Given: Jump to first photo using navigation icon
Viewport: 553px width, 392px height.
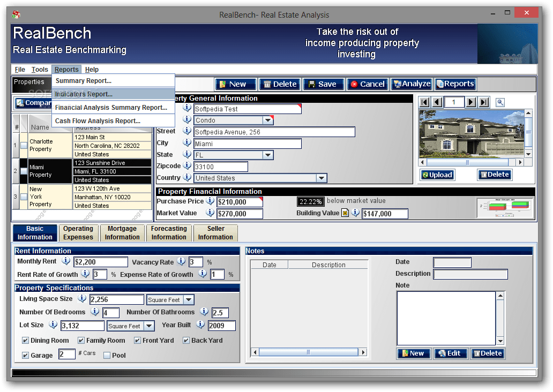Looking at the screenshot, I should pos(424,102).
